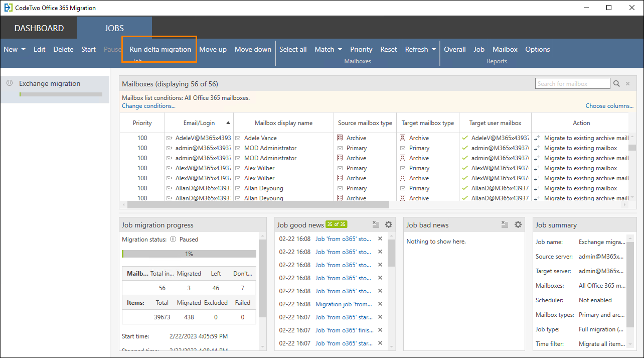
Task: Click the green check beside AdeleV target mailbox
Action: coord(465,138)
